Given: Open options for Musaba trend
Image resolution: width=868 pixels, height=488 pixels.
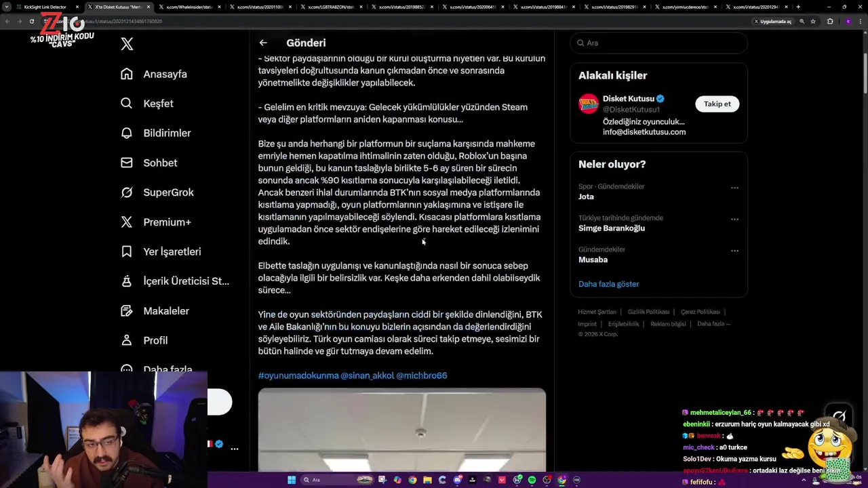Looking at the screenshot, I should click(x=734, y=251).
